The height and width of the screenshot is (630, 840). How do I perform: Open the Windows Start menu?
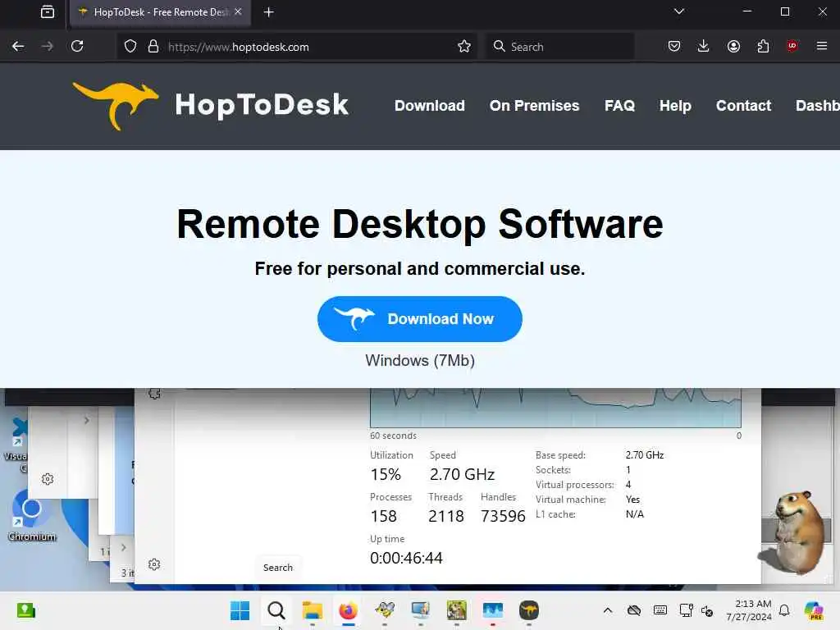tap(240, 610)
